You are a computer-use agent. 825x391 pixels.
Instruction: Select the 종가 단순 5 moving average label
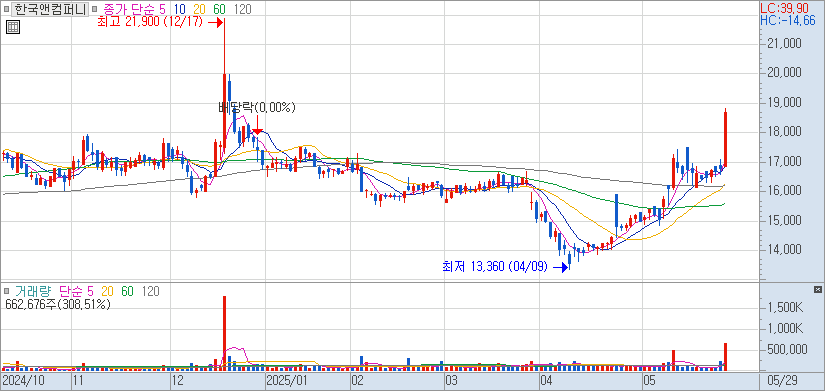click(134, 9)
